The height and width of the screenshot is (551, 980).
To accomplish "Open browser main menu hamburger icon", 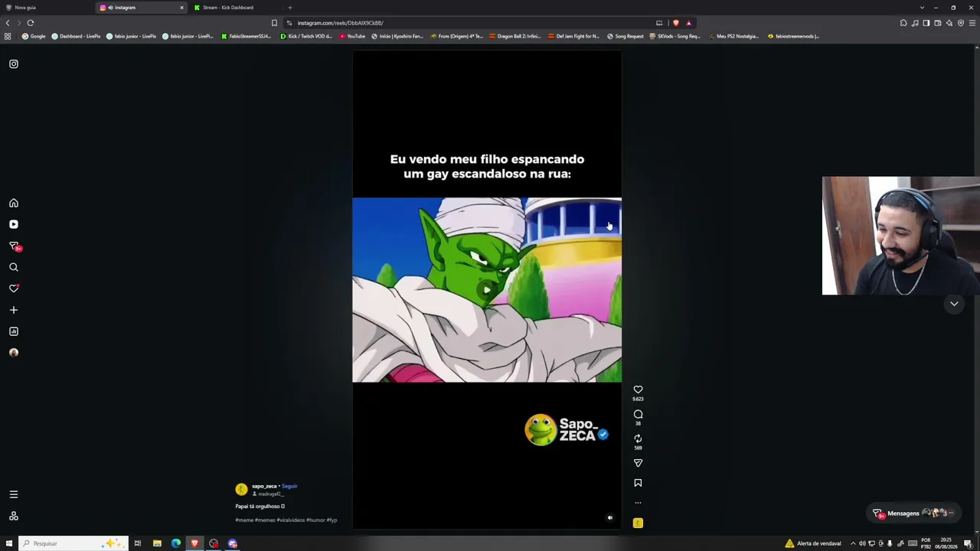I will click(972, 23).
